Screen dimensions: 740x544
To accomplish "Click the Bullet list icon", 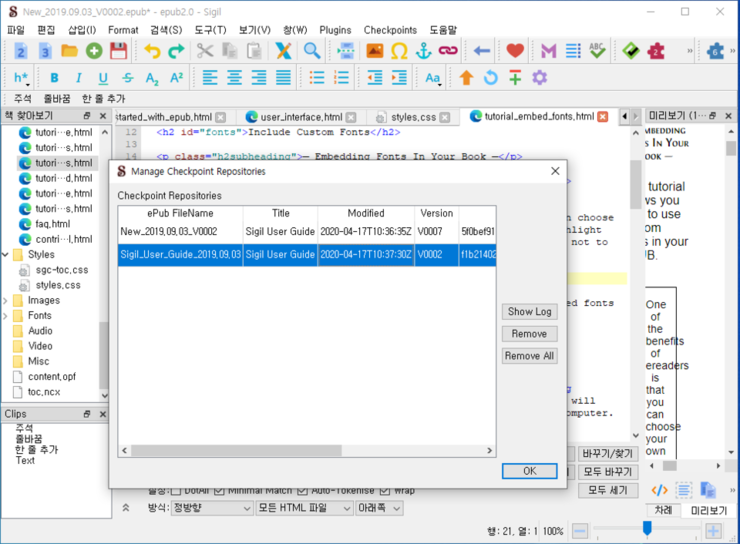I will [317, 78].
